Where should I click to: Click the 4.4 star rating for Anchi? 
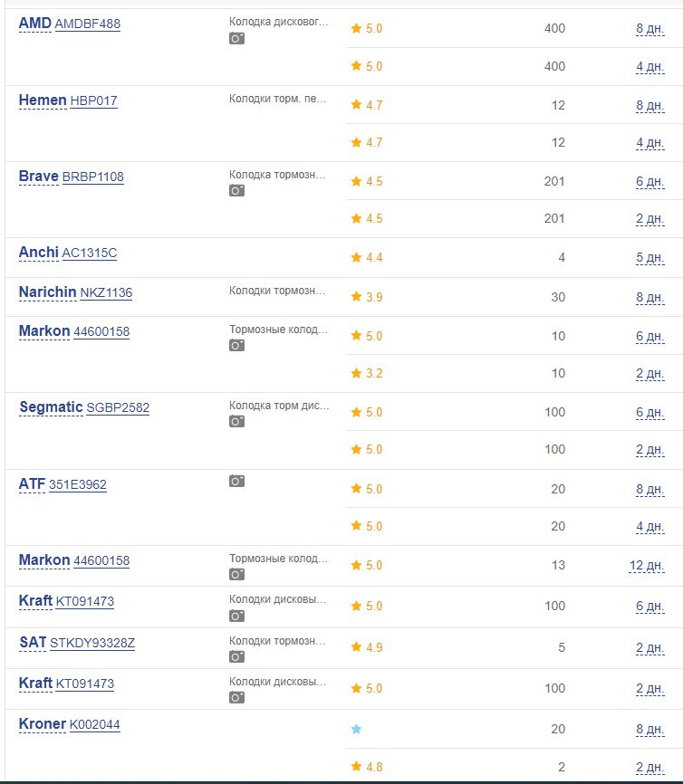(x=367, y=257)
